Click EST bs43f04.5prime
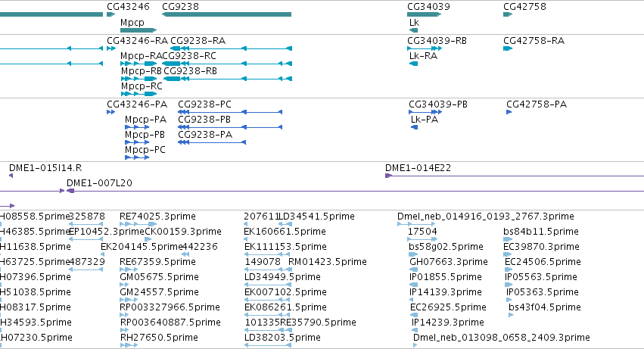Viewport: 644px width, 349px height. click(545, 308)
